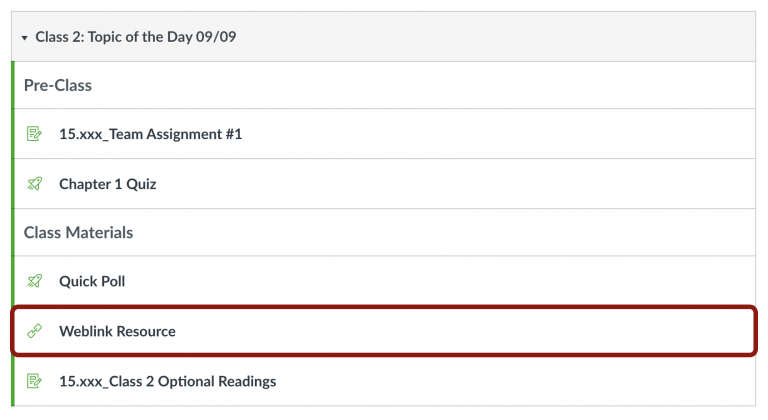Click the chain link icon for Weblink Resource
This screenshot has height=420, width=768.
(x=35, y=331)
